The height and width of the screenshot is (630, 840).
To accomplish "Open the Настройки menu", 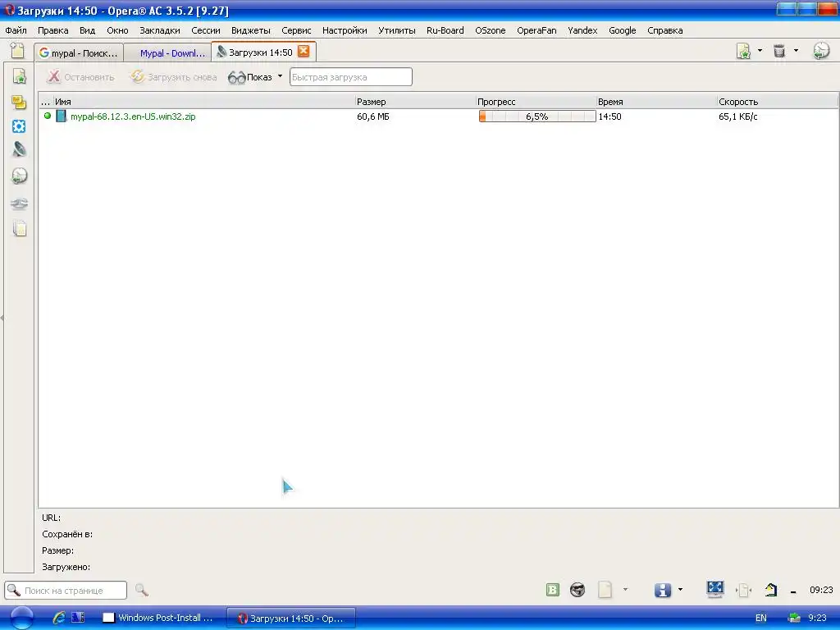I will pyautogui.click(x=345, y=30).
